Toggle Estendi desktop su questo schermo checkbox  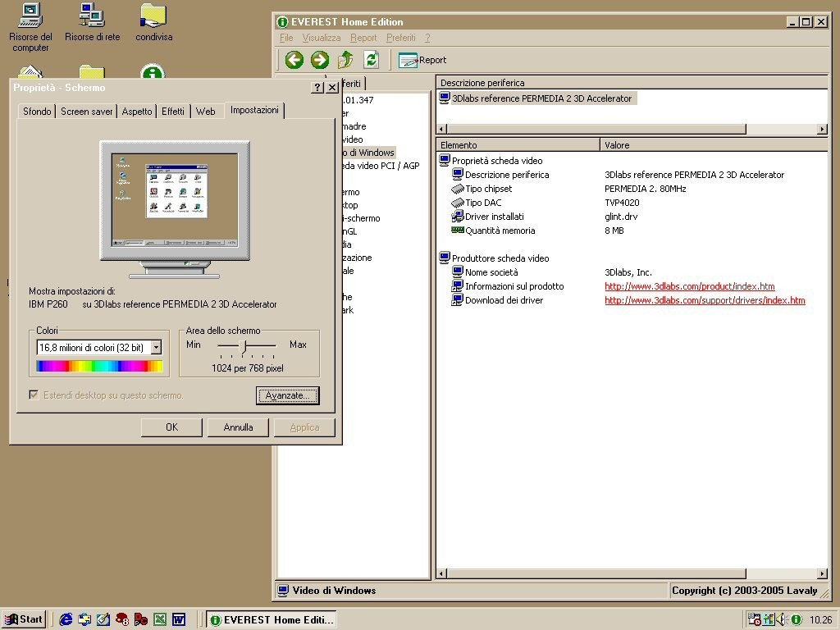(x=34, y=395)
